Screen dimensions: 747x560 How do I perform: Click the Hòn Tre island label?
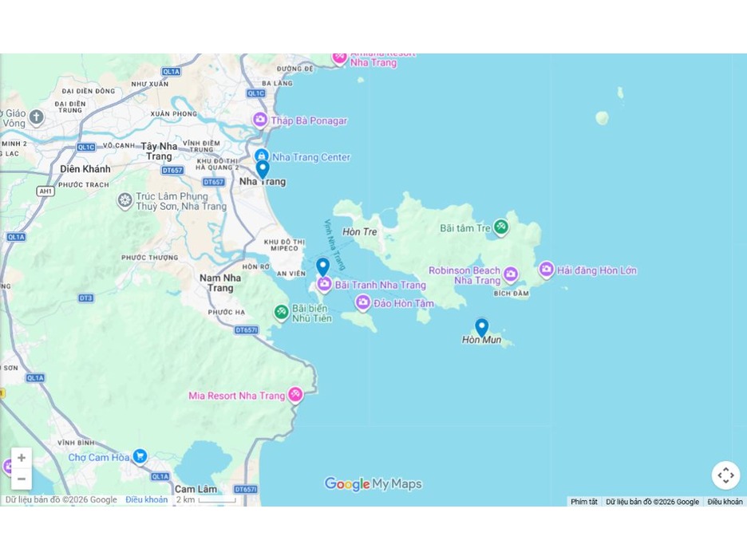pyautogui.click(x=360, y=232)
